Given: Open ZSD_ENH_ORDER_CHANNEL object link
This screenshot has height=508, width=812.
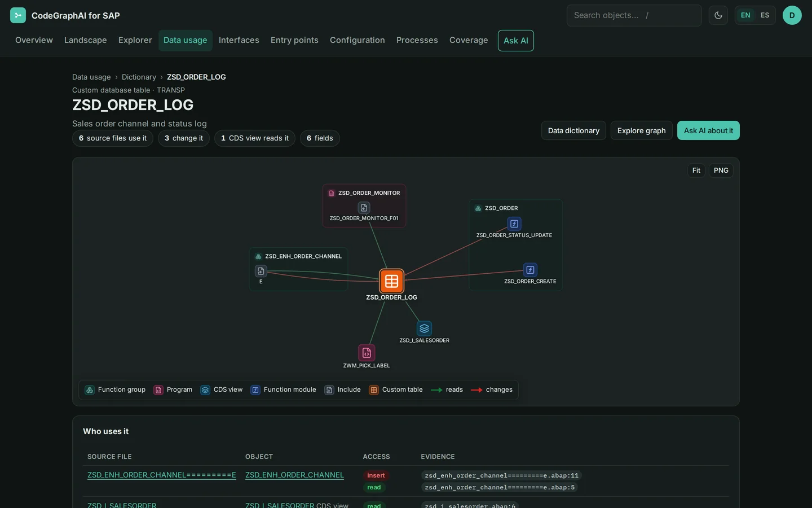Looking at the screenshot, I should click(x=294, y=475).
